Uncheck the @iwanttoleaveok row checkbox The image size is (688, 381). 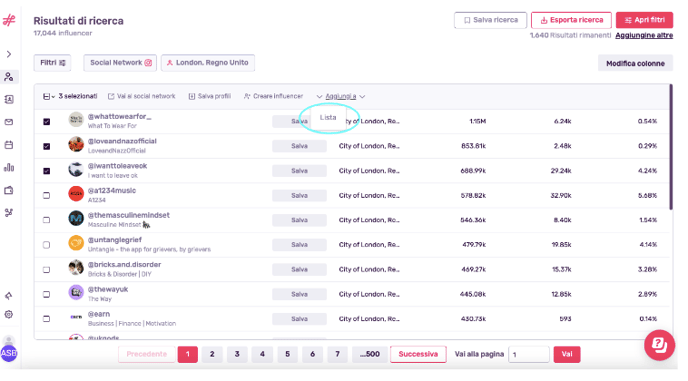tap(47, 171)
